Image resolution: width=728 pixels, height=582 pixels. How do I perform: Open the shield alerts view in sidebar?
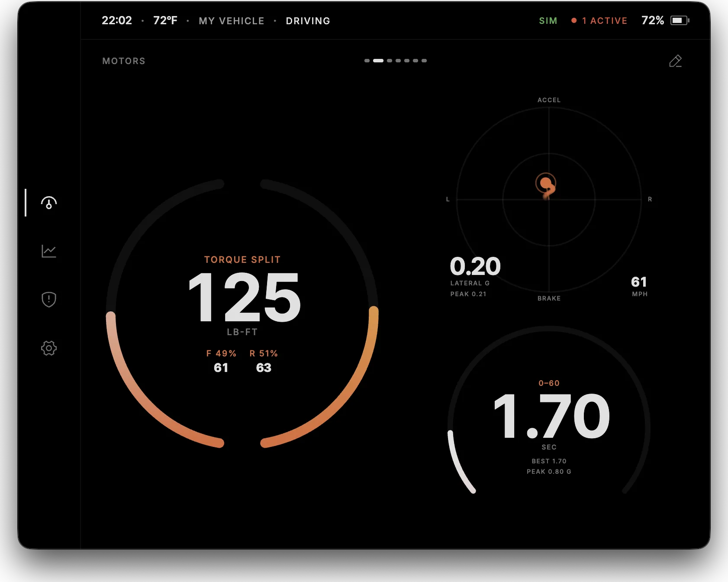tap(49, 300)
